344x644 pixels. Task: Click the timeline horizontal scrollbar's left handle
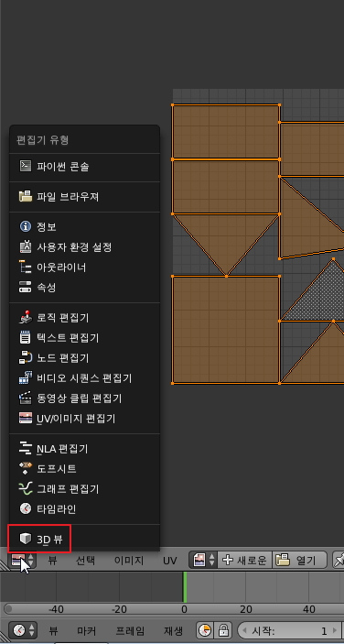(8, 609)
